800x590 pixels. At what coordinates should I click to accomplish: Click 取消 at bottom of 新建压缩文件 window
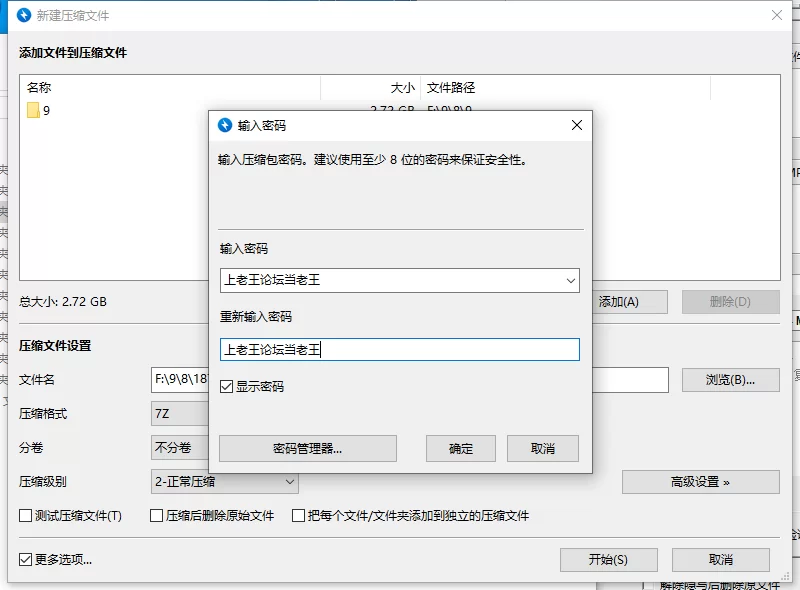(x=720, y=560)
